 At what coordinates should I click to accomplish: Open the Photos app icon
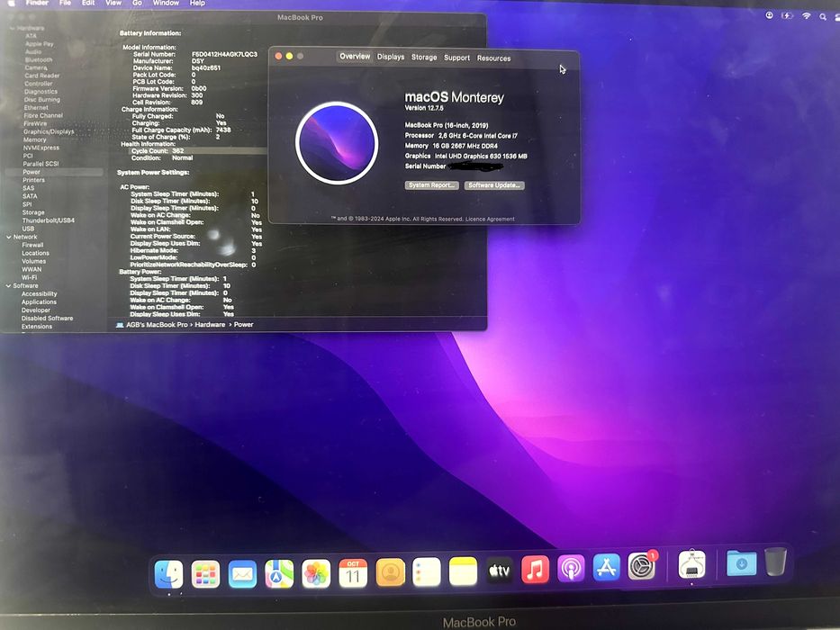(x=316, y=574)
